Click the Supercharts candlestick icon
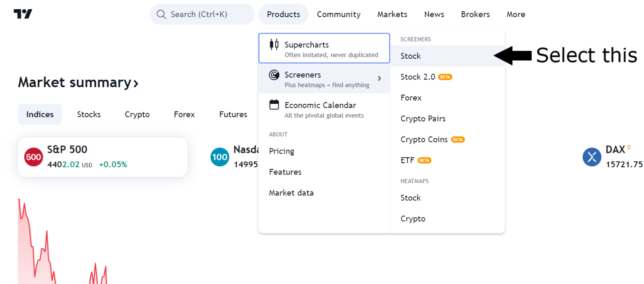 click(274, 44)
